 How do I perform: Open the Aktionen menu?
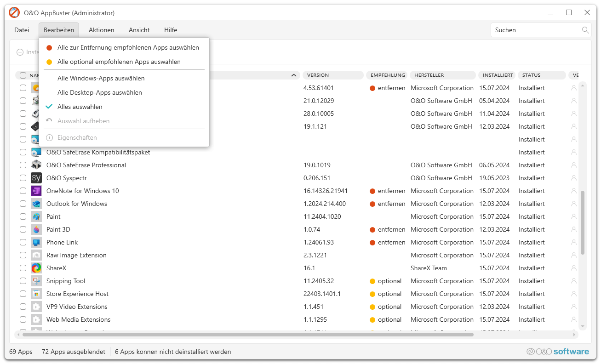click(102, 30)
